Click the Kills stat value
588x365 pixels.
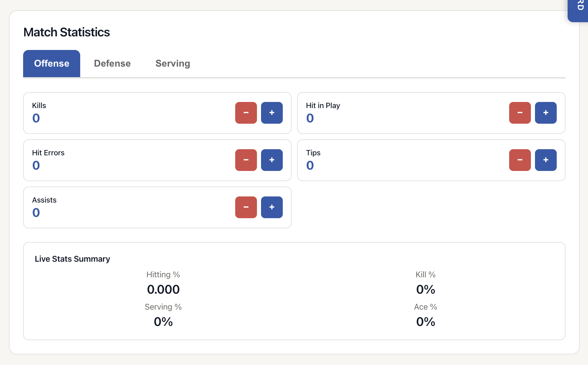[36, 118]
